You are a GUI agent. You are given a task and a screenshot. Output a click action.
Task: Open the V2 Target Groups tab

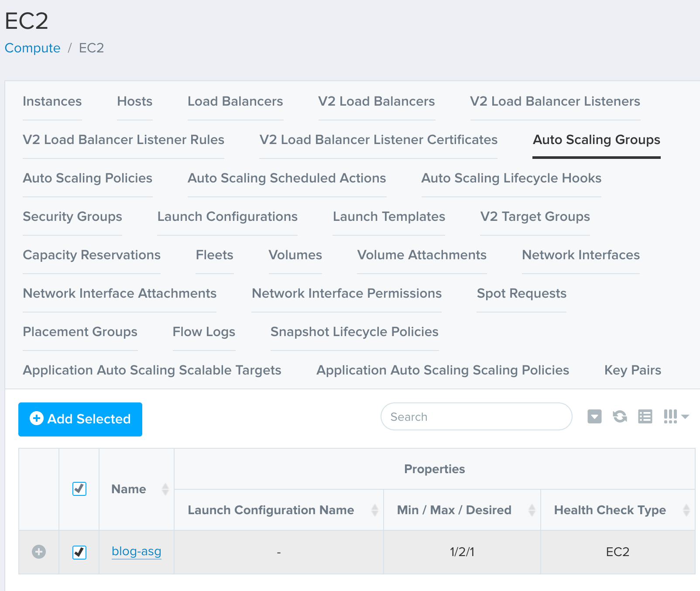tap(535, 216)
